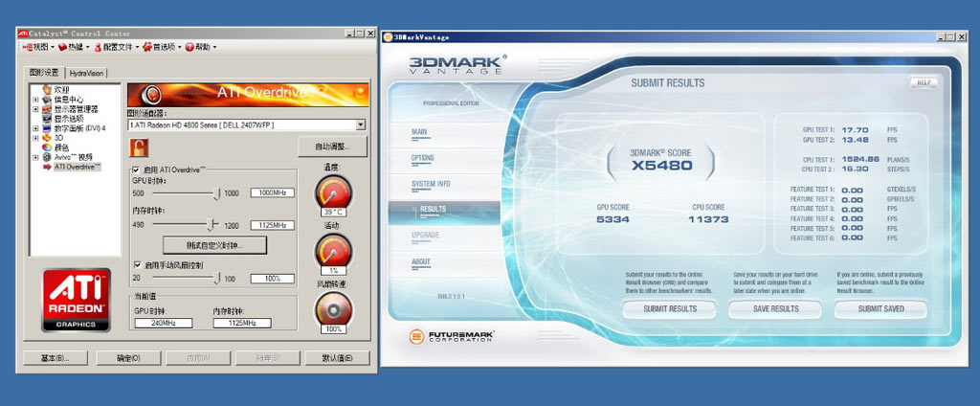
Task: Click the 3DMark Vantage logo
Action: 456,65
